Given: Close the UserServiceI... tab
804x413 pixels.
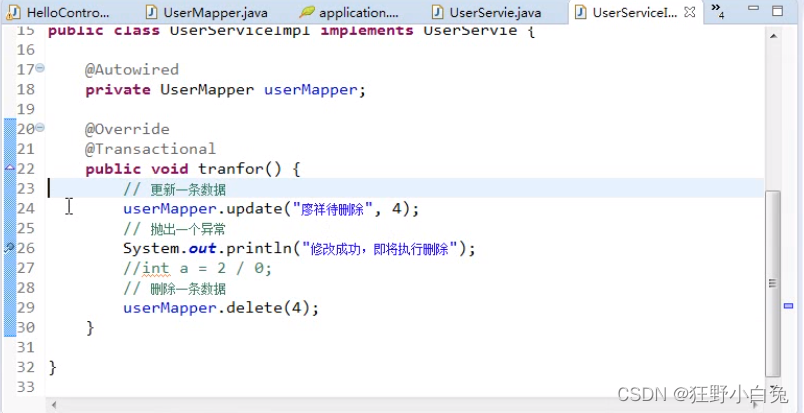Looking at the screenshot, I should [x=690, y=12].
